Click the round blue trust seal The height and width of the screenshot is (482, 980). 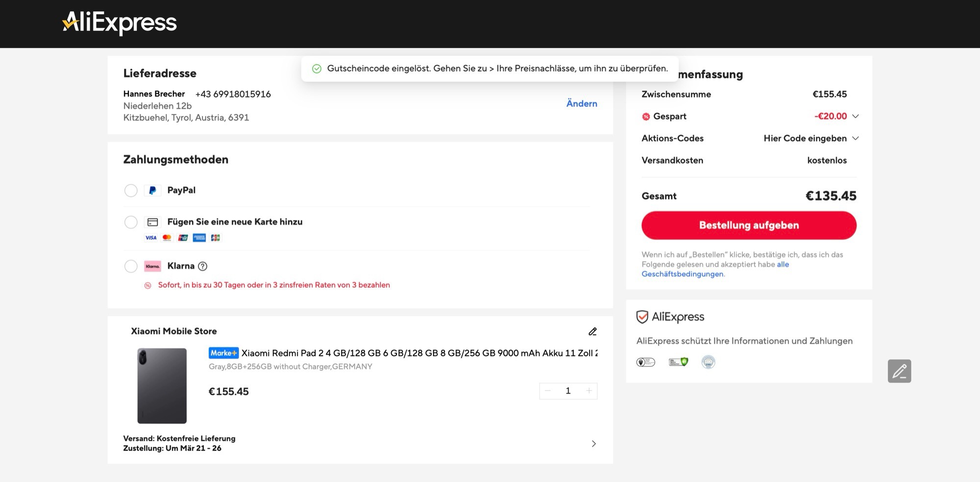709,362
